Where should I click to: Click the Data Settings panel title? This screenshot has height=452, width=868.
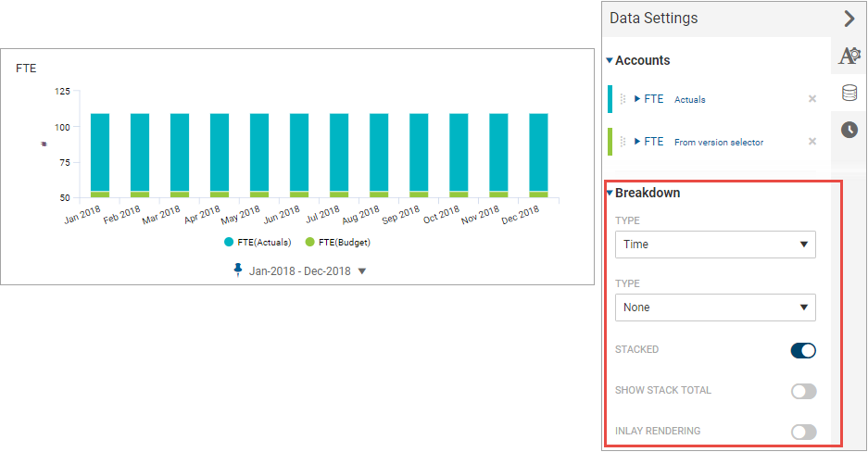coord(654,19)
